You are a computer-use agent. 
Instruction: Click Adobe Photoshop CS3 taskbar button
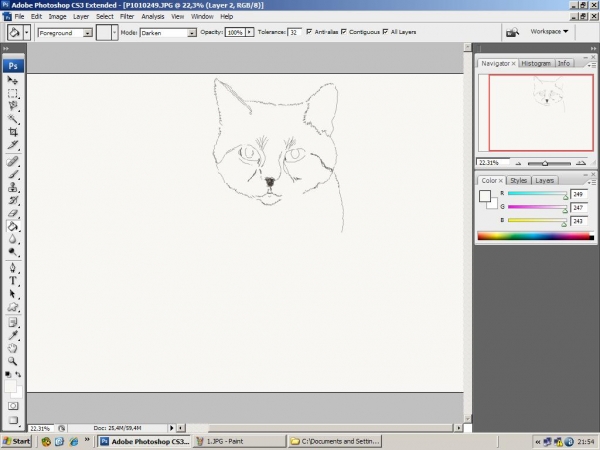[x=144, y=441]
